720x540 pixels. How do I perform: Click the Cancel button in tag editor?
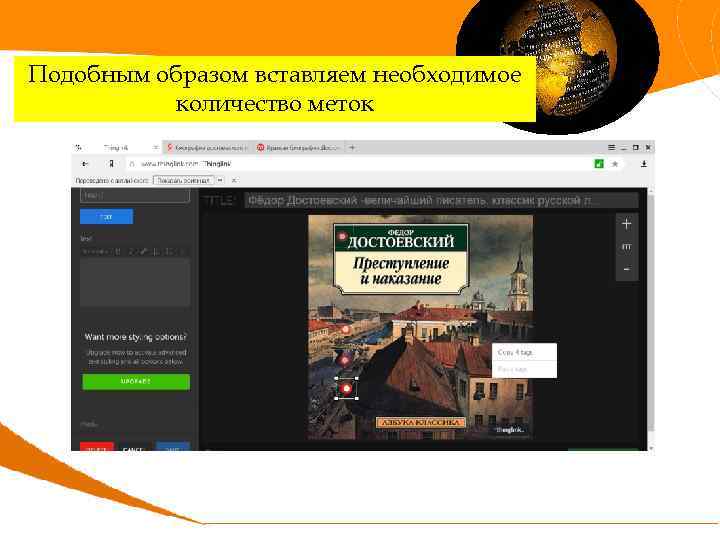pyautogui.click(x=133, y=447)
